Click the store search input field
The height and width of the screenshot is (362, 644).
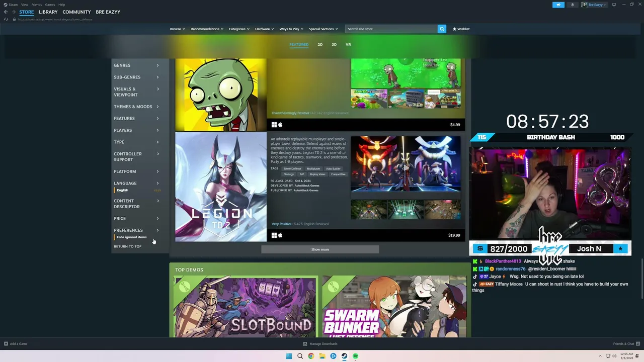coord(391,29)
